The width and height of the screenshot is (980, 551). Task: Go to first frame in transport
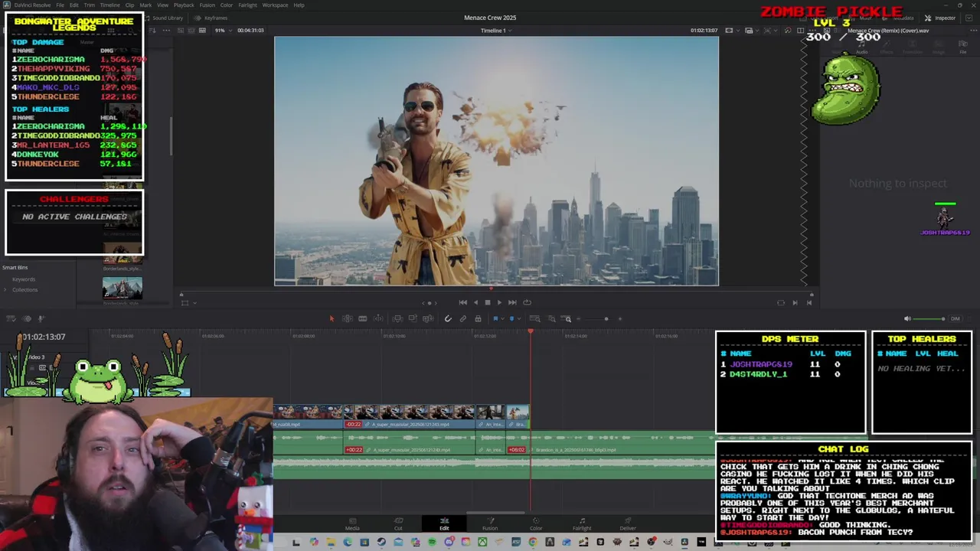click(462, 302)
